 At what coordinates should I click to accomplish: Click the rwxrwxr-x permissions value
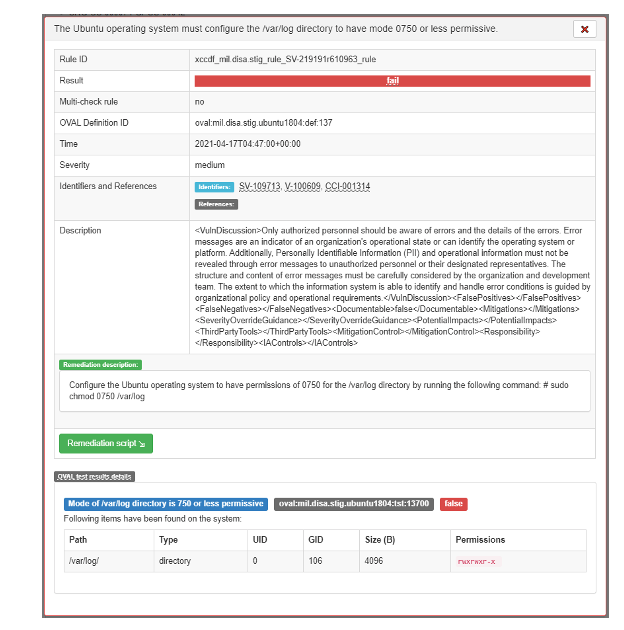coord(477,562)
